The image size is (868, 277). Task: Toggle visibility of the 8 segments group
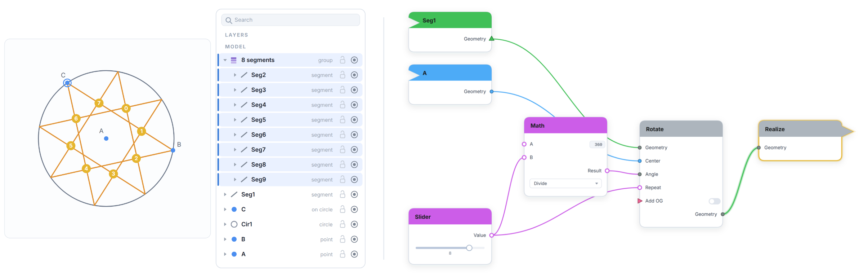pos(354,60)
